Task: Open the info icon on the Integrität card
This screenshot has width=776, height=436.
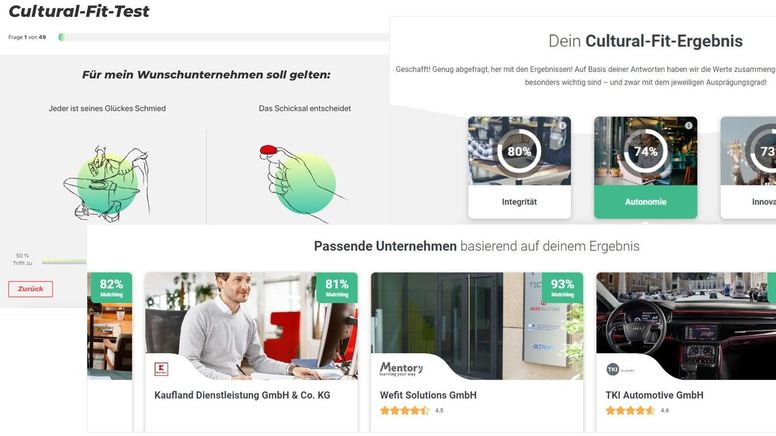Action: coord(562,126)
